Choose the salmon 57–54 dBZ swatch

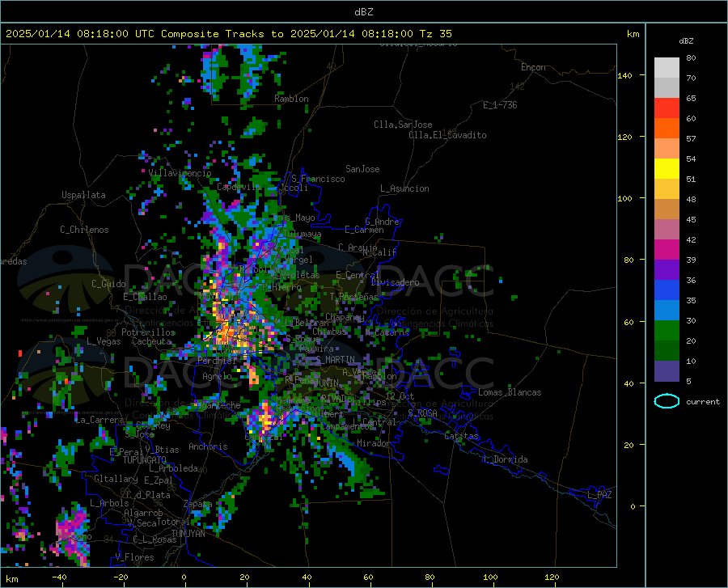(x=667, y=149)
